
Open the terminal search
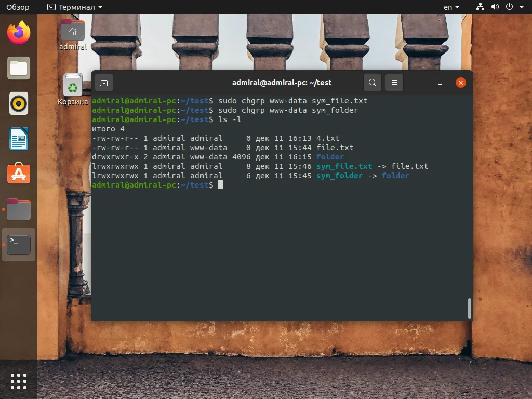point(372,83)
